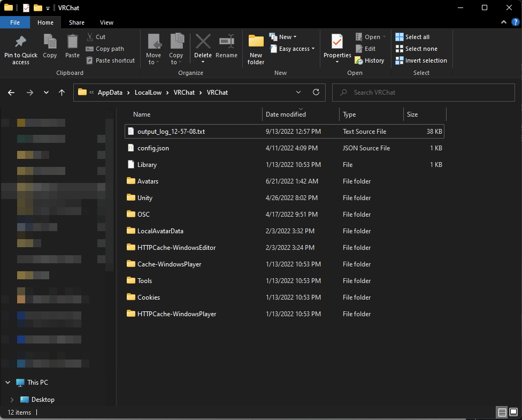Click inside the Search VRChat field
Viewport: 522px width, 420px height.
click(424, 93)
